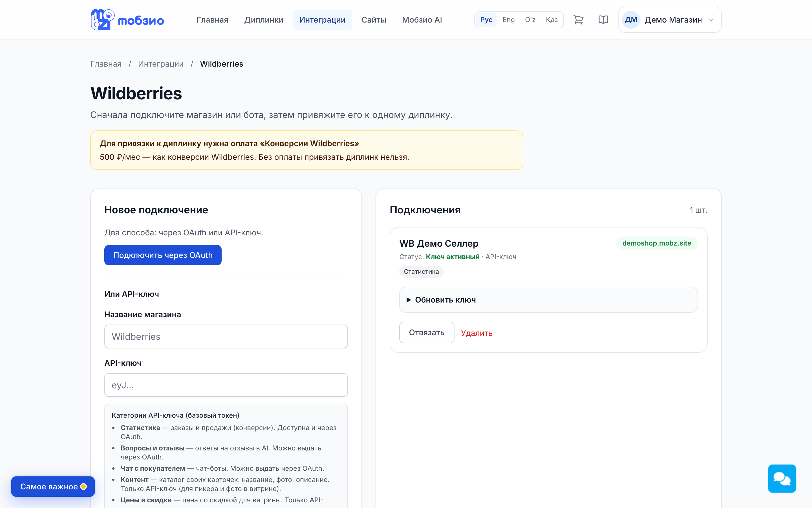The width and height of the screenshot is (812, 508).
Task: Focus the Название магазина input field
Action: click(x=226, y=336)
